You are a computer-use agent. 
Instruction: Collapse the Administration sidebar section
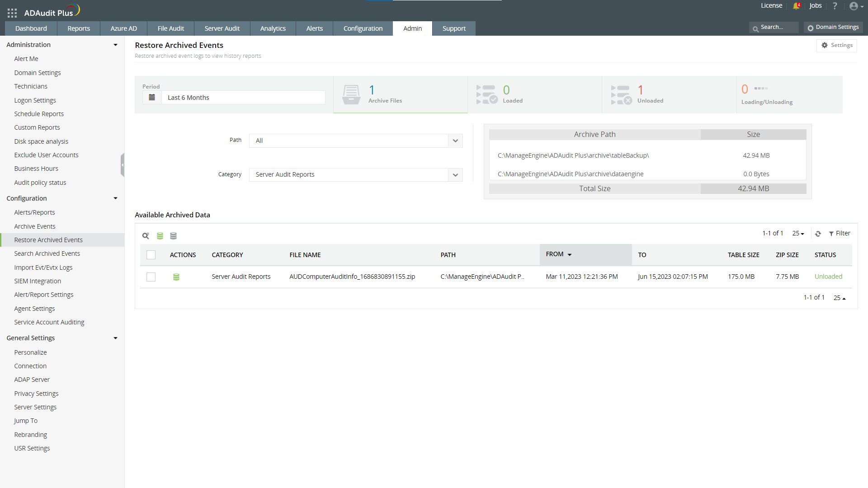tap(115, 45)
